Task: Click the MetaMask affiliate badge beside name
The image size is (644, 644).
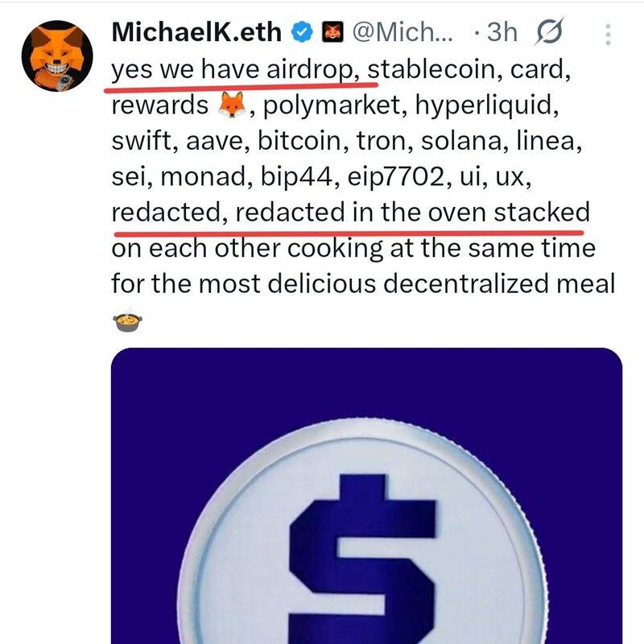Action: (332, 33)
